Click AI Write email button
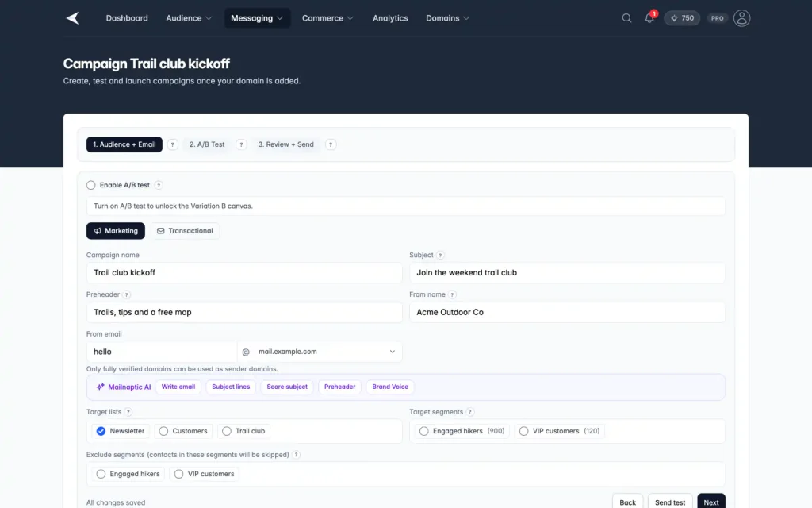 (x=178, y=387)
